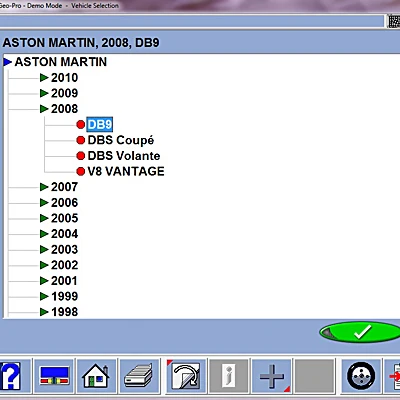Viewport: 400px width, 400px height.
Task: Expand the 2001 year node arrow
Action: (44, 281)
